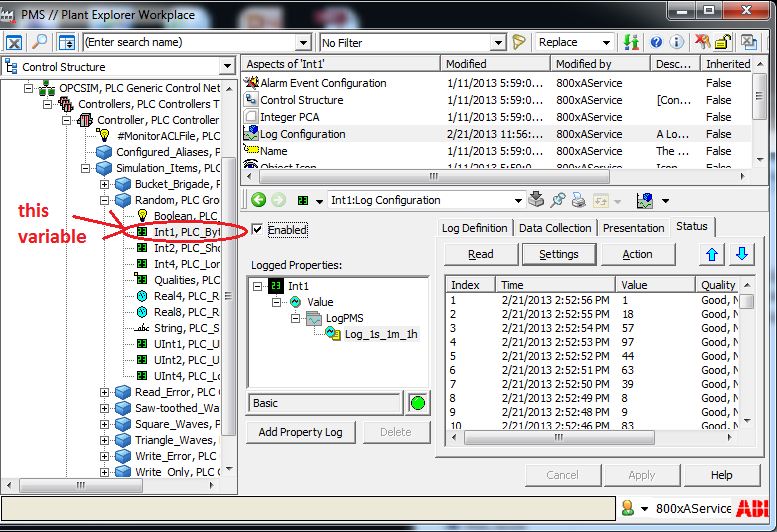
Task: Move down with the blue down arrow
Action: click(742, 254)
